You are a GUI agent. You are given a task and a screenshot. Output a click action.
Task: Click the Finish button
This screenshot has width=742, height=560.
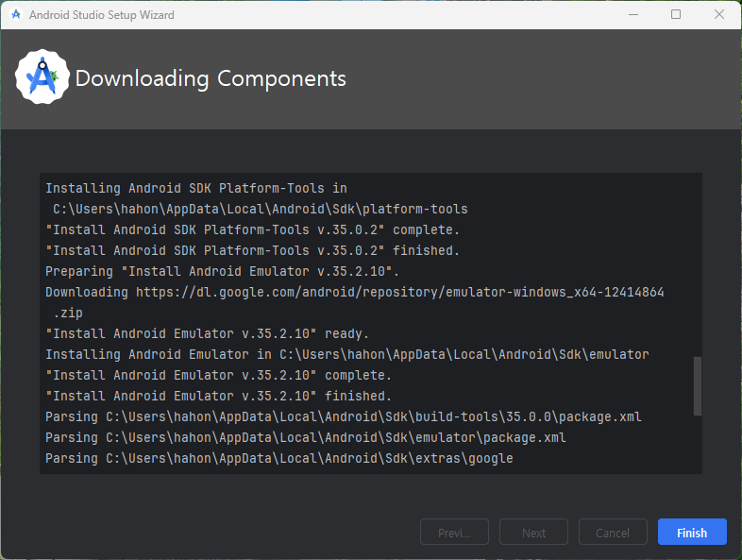coord(692,532)
